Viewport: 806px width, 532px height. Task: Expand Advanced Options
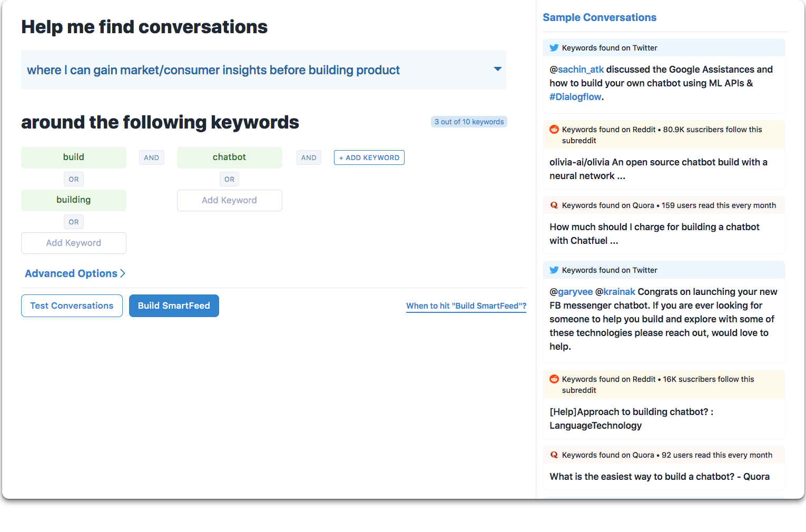pos(75,273)
